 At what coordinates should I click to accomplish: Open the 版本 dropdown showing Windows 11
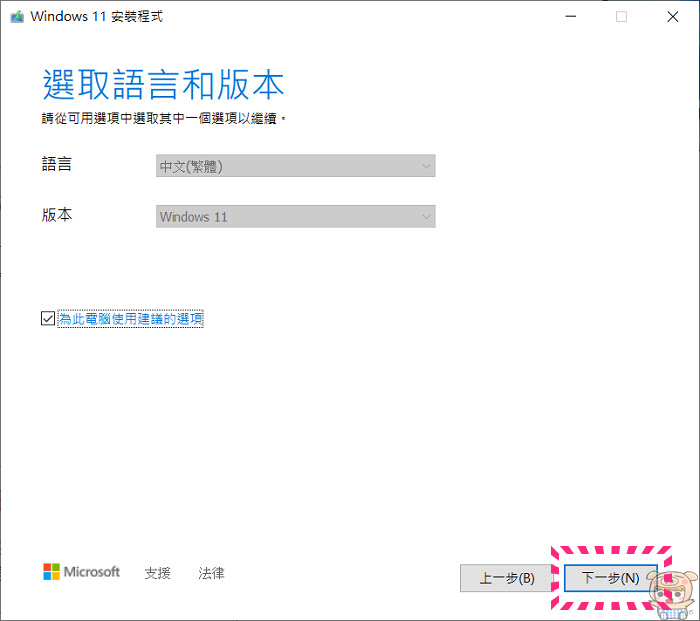[296, 217]
